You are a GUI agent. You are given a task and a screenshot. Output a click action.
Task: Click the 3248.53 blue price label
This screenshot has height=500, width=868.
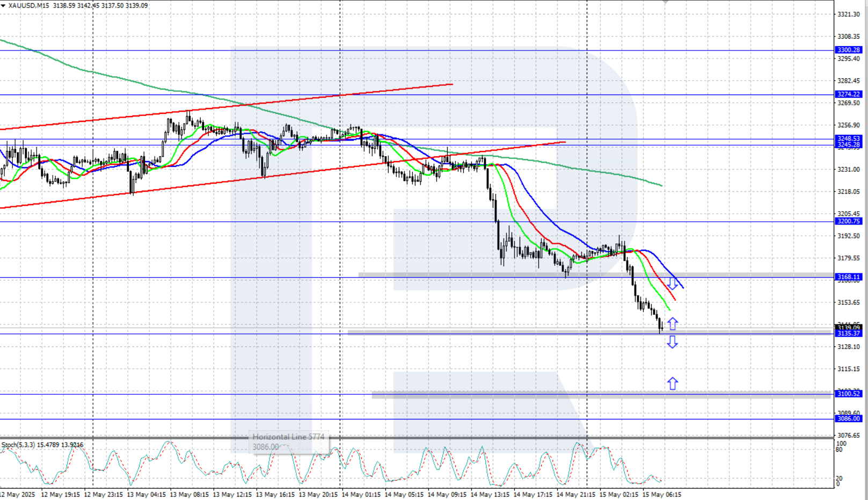(x=849, y=139)
